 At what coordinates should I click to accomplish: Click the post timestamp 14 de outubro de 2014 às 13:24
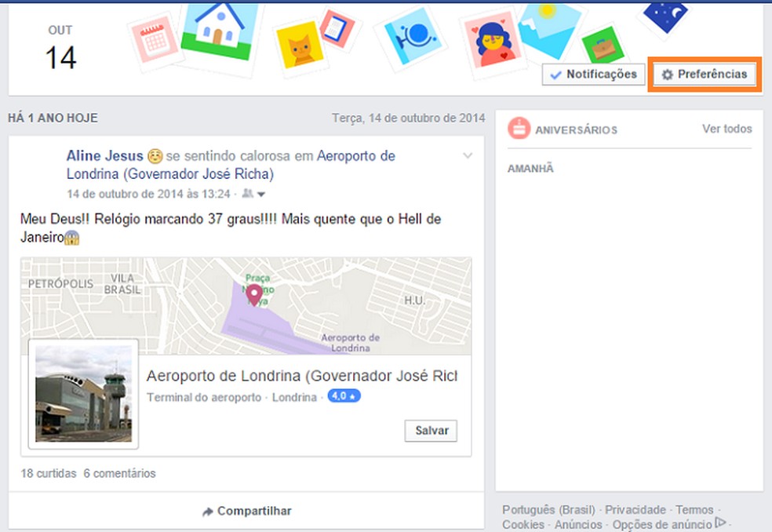click(x=148, y=194)
